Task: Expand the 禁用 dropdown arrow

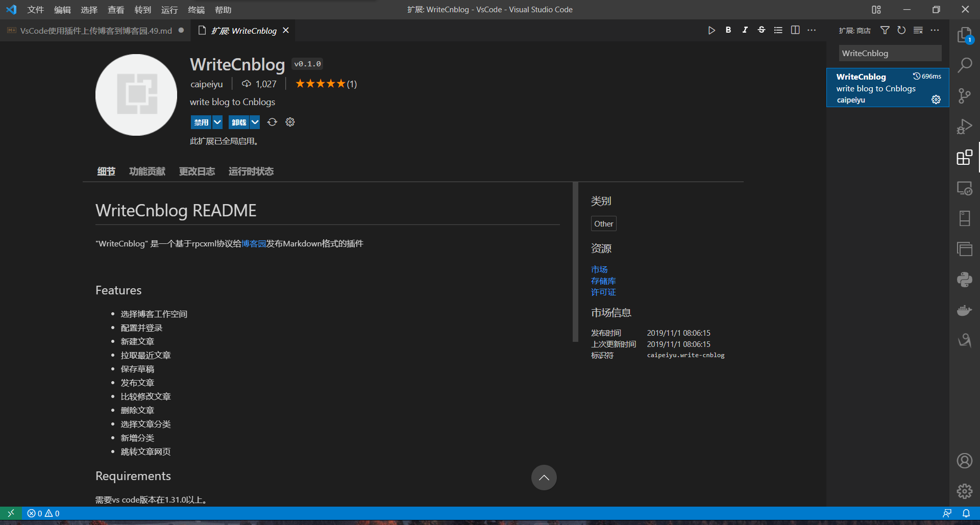Action: pos(217,122)
